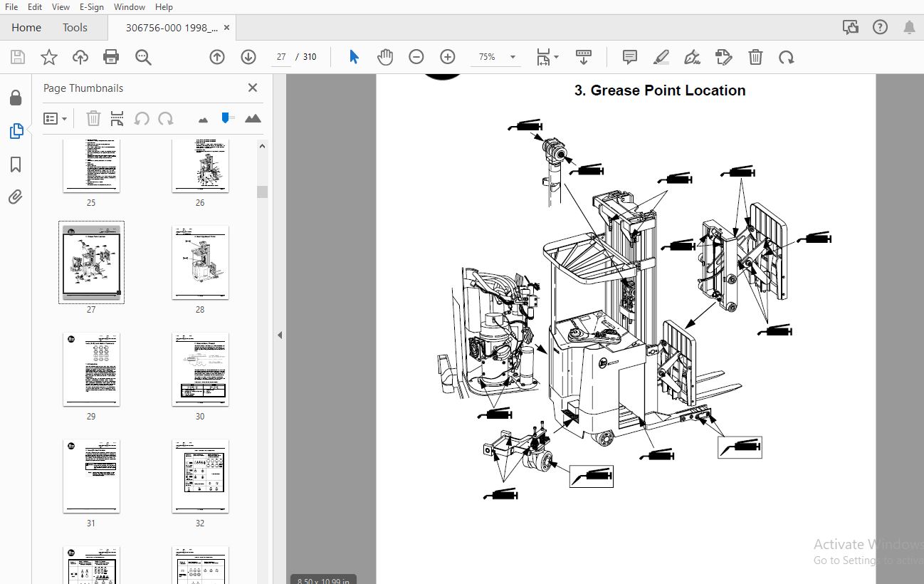Select page 29 thumbnail
Image resolution: width=924 pixels, height=584 pixels.
[x=91, y=369]
